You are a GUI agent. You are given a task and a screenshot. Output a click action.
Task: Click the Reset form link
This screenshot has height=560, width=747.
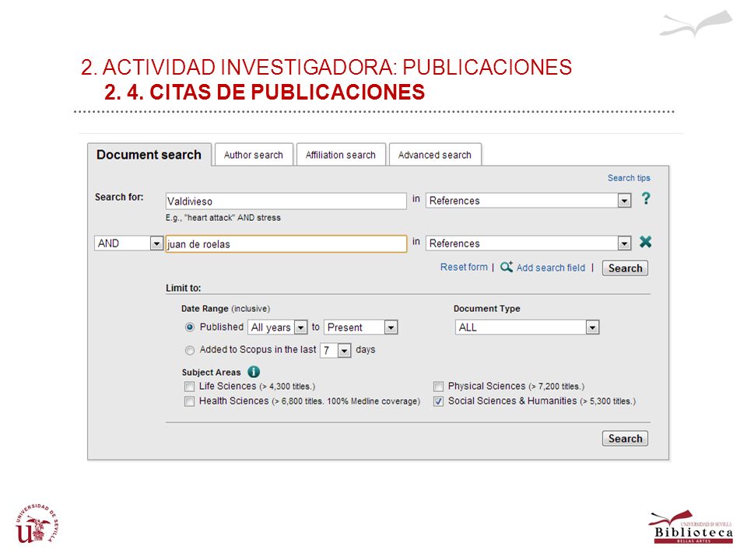tap(464, 267)
